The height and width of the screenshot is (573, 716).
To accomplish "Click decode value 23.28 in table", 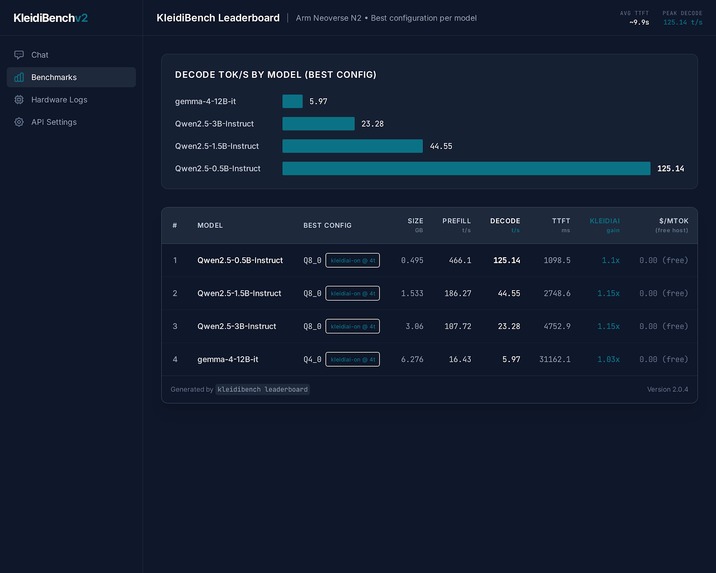I will click(509, 326).
